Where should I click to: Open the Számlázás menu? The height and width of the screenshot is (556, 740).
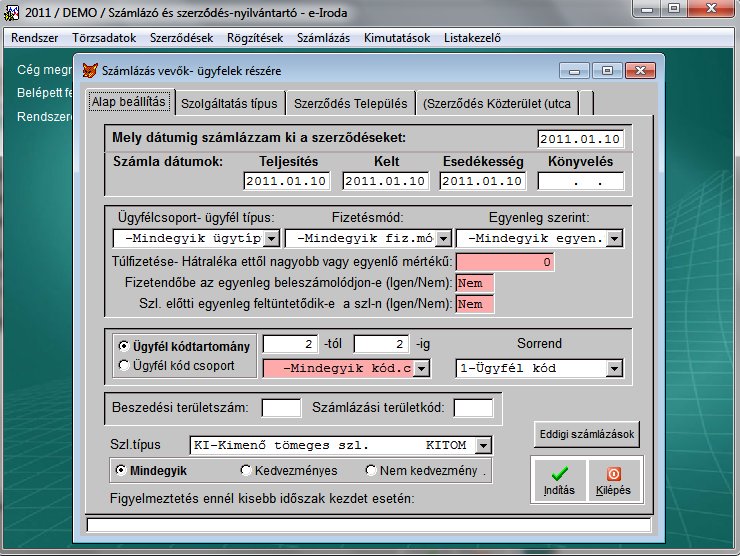(322, 38)
